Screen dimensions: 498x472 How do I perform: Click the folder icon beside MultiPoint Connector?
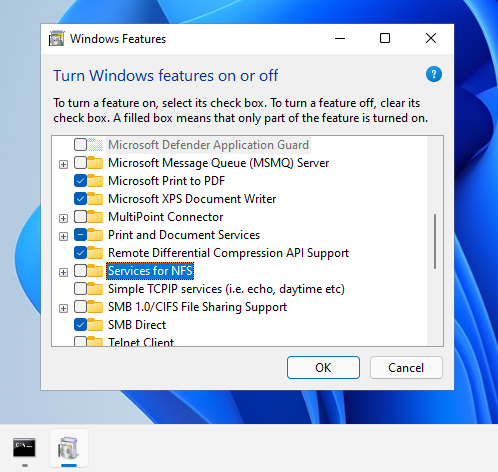click(x=95, y=217)
